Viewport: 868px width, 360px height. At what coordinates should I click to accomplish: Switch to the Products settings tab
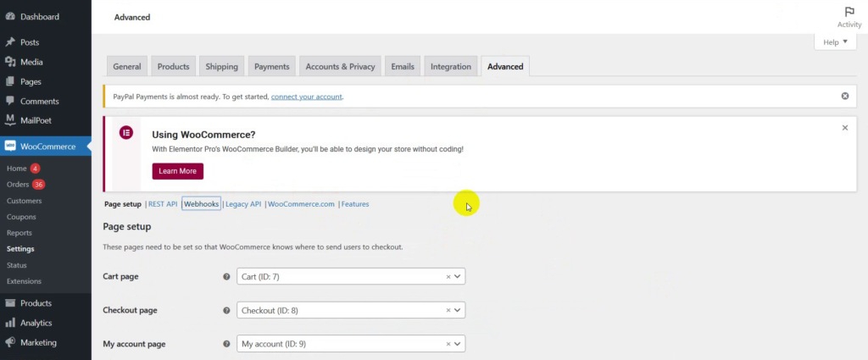173,66
